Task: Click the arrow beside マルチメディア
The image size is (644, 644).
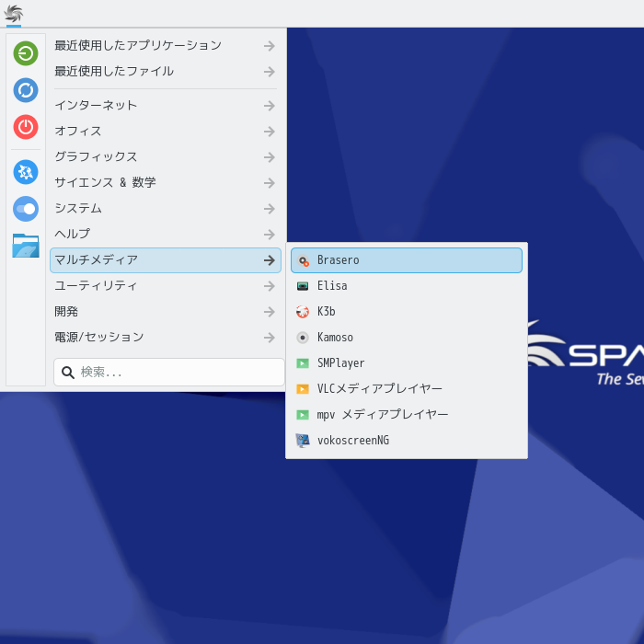Action: click(x=270, y=260)
